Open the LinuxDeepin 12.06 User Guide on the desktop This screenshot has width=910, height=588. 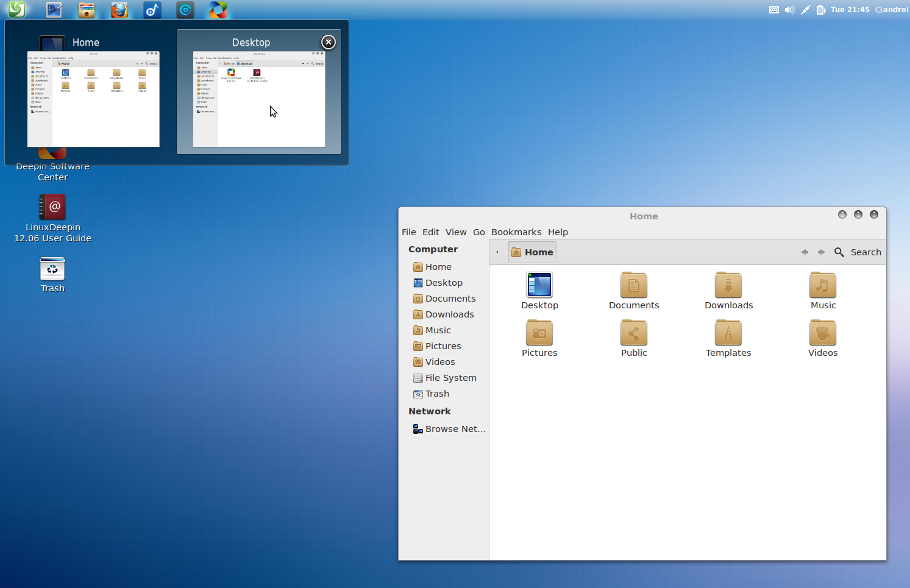[52, 207]
